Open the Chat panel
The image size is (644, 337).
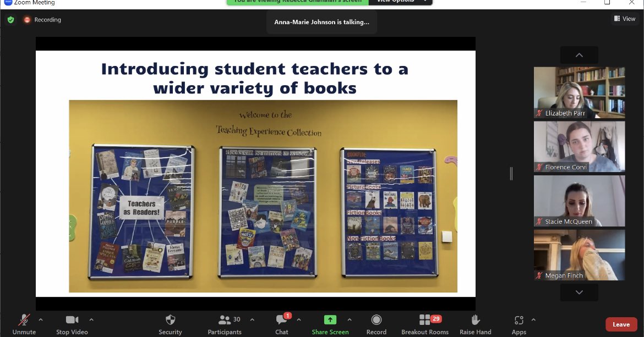coord(282,325)
